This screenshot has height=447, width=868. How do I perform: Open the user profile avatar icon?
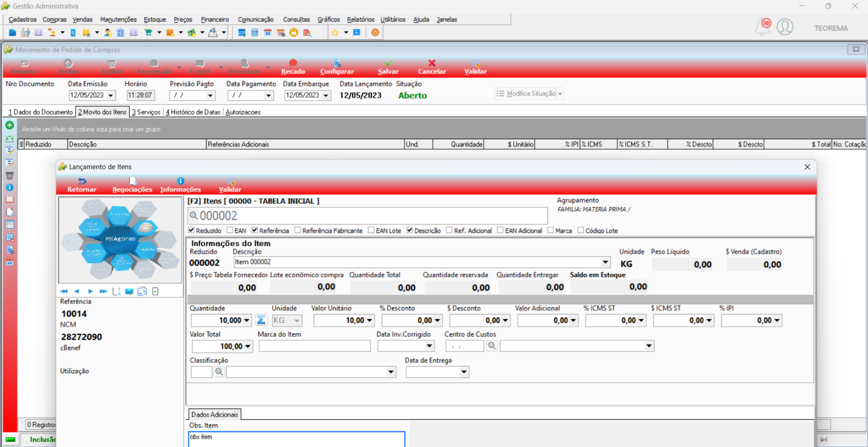tap(785, 27)
